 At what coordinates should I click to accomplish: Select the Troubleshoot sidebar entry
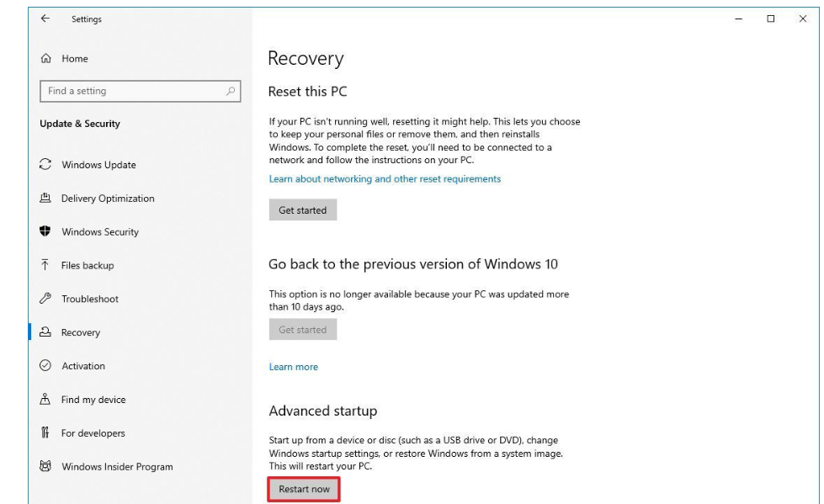(90, 300)
